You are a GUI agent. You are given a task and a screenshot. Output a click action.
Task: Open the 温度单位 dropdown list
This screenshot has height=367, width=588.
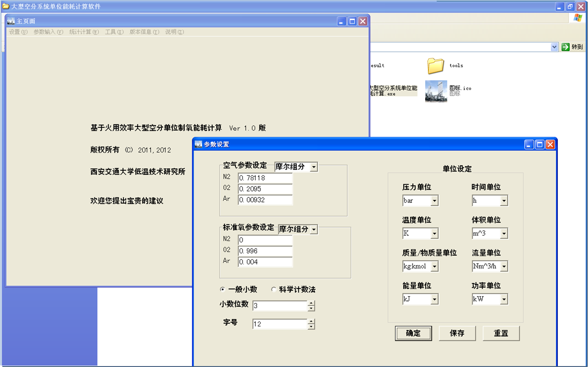434,233
